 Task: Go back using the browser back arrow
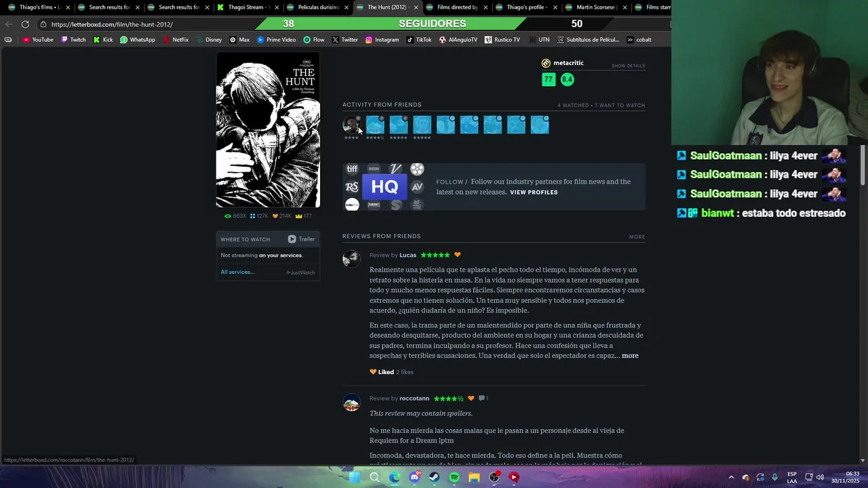point(8,24)
